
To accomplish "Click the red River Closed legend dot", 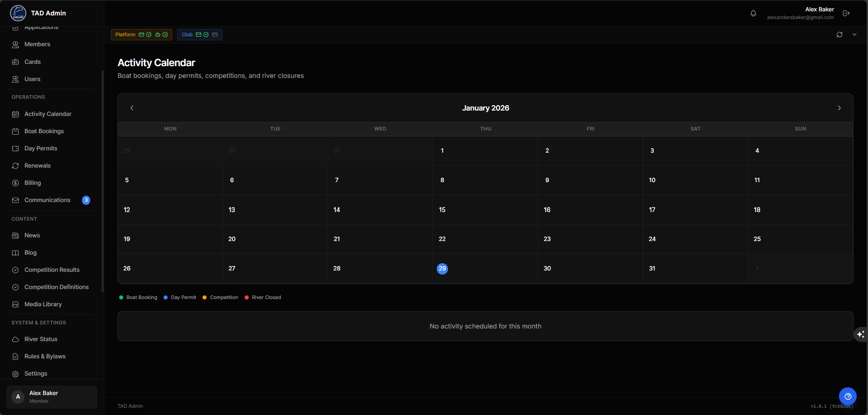I will tap(246, 298).
